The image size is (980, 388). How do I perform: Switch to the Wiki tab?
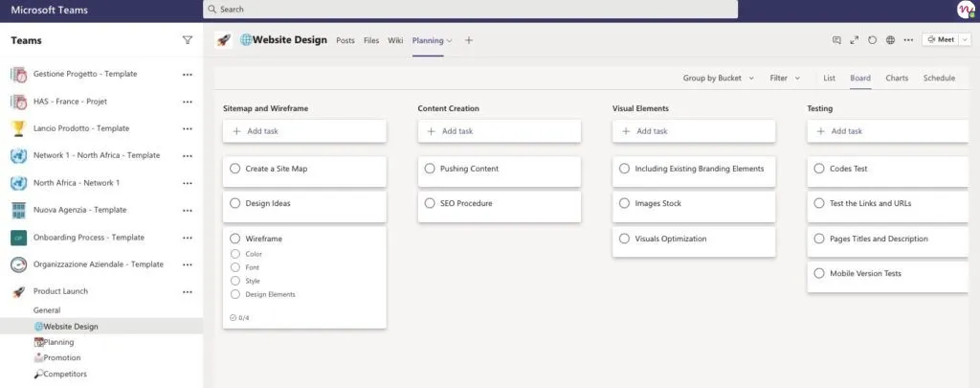pos(395,40)
